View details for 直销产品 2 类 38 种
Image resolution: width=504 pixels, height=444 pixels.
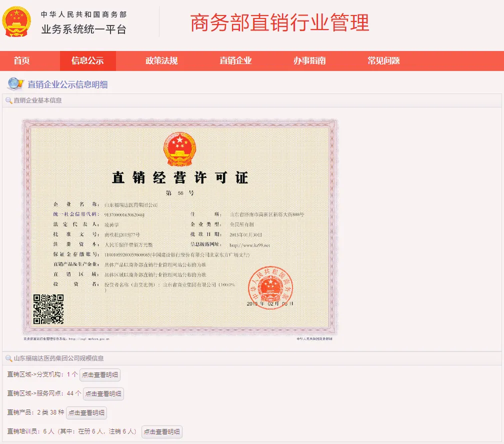[86, 413]
